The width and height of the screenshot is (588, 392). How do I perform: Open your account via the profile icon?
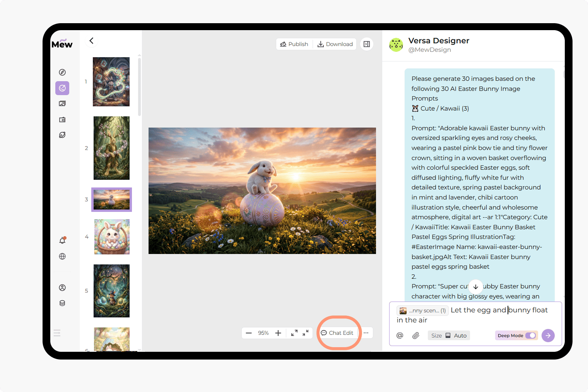point(62,287)
